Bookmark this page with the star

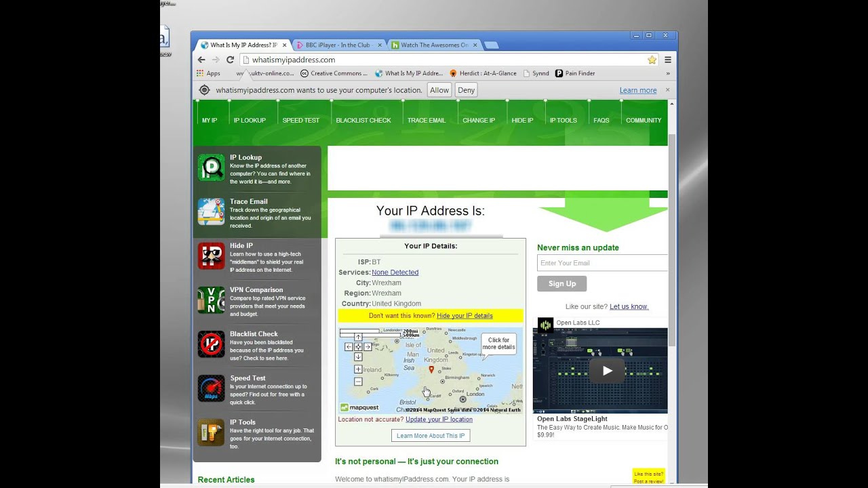(x=652, y=60)
